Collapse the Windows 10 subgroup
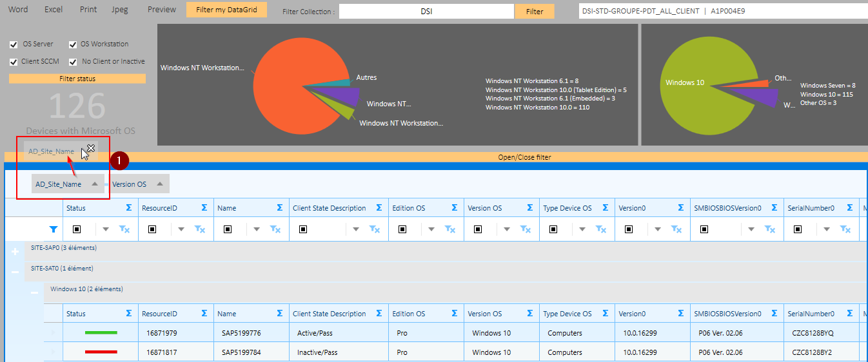The height and width of the screenshot is (362, 868). (34, 292)
